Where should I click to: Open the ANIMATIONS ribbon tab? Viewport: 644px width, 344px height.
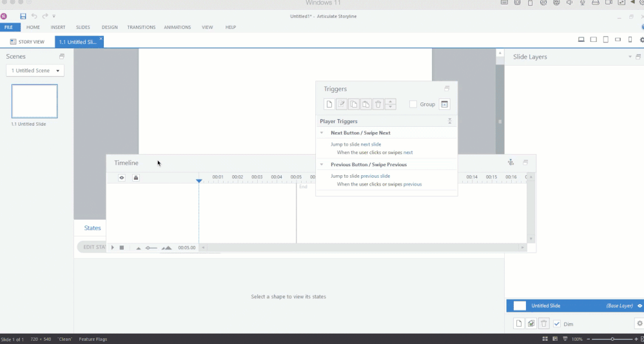[x=177, y=27]
